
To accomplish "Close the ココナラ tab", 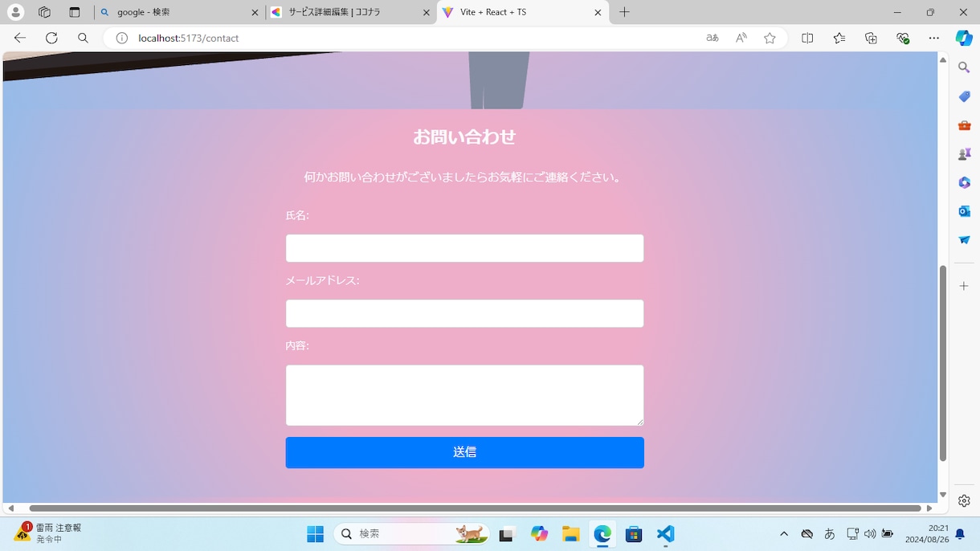I will 427,13.
